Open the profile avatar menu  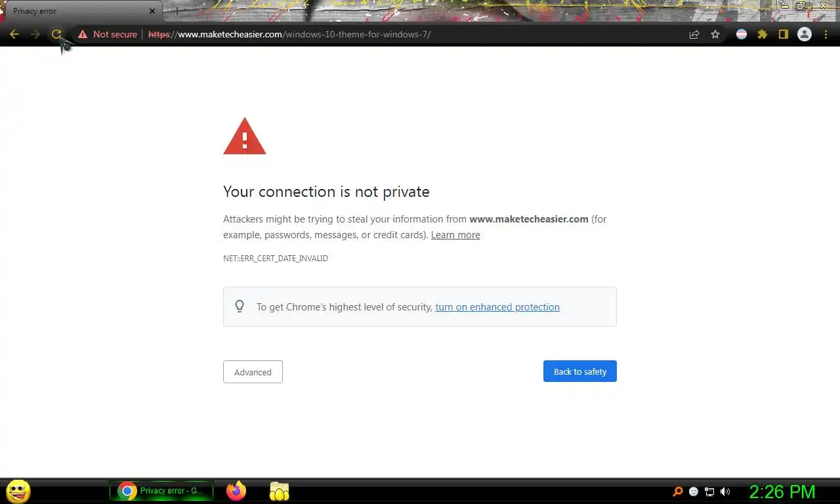(x=805, y=34)
